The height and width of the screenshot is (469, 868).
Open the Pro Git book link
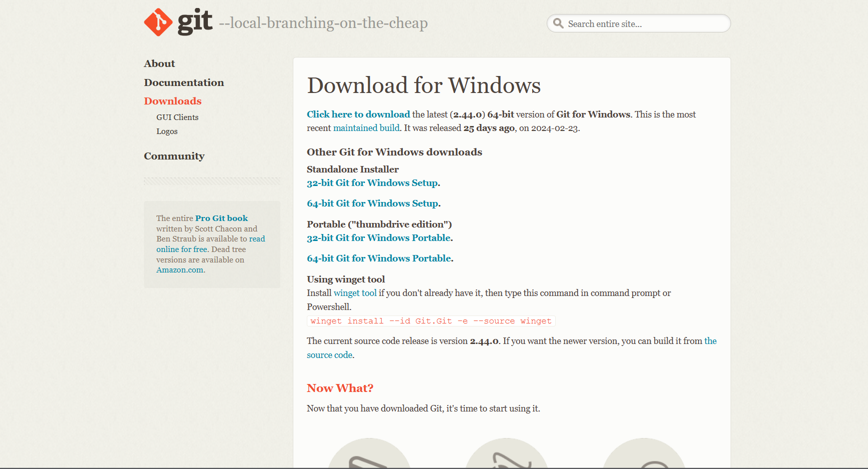pos(221,218)
